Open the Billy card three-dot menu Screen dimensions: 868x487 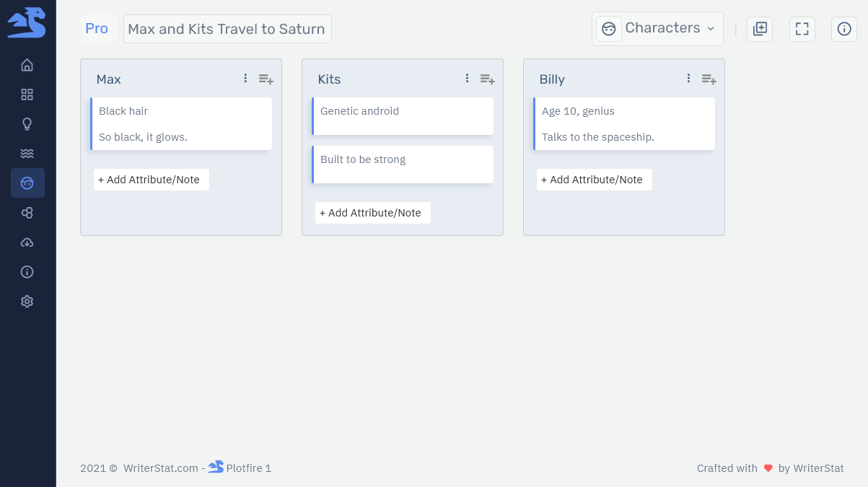[x=688, y=78]
